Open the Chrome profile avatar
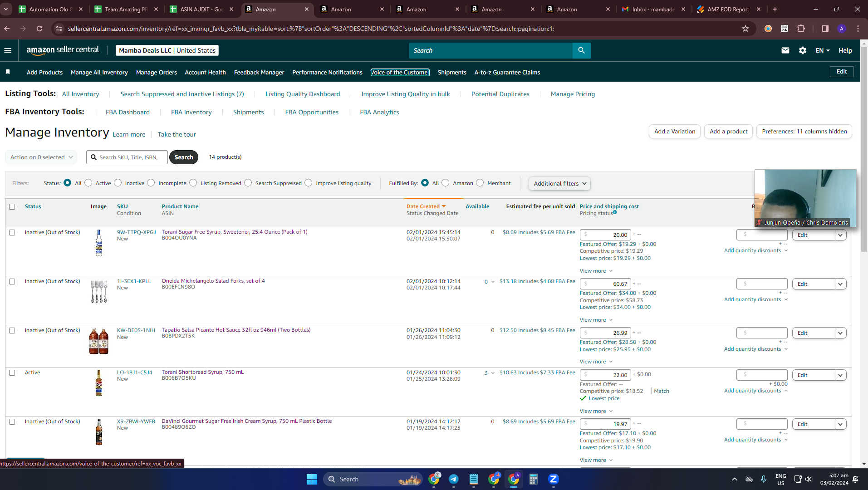This screenshot has height=490, width=868. 842,29
